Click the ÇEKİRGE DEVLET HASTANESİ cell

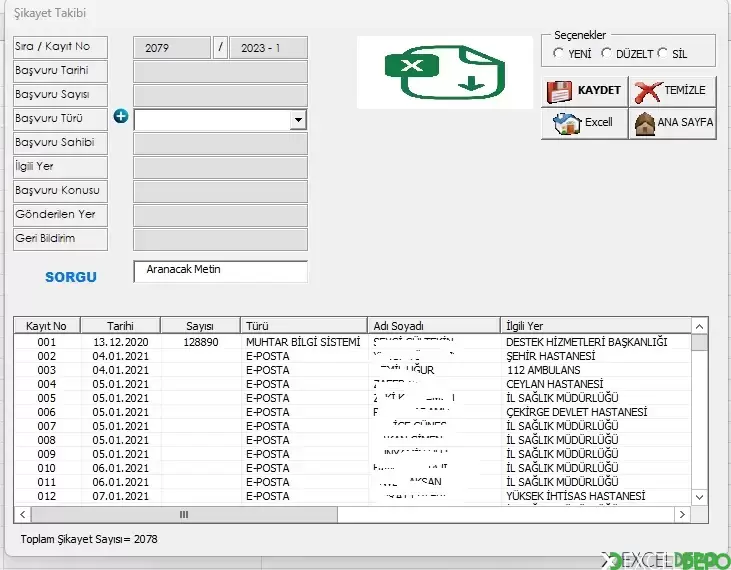click(577, 412)
